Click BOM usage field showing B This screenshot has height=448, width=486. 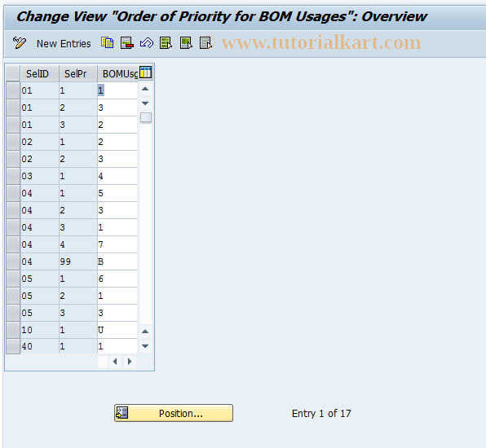coord(117,261)
